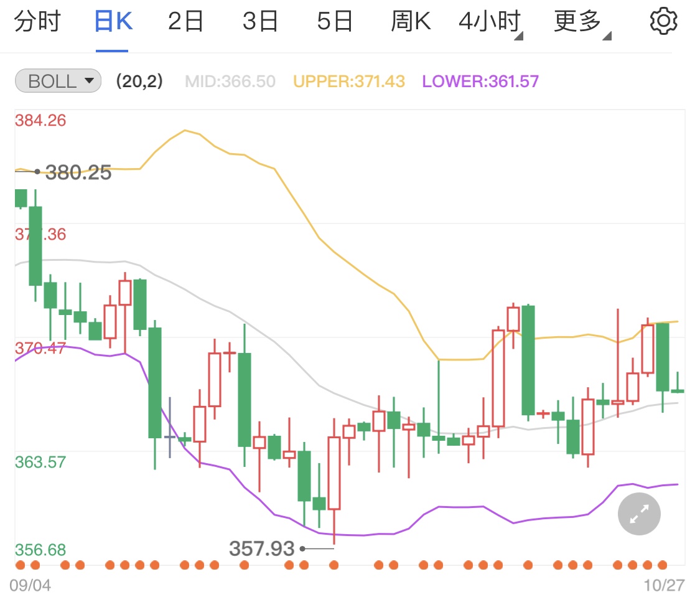The height and width of the screenshot is (602, 700).
Task: Click the crosshair doji candle marker
Action: click(170, 429)
